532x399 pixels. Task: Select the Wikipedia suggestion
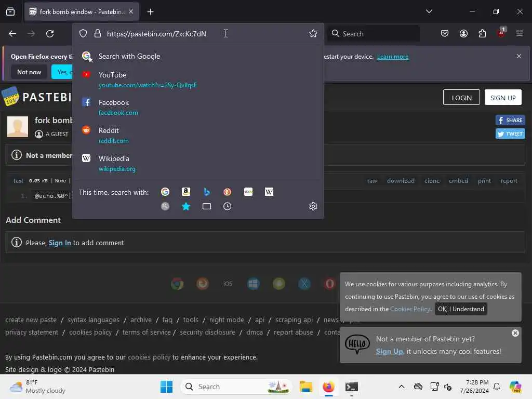198,164
